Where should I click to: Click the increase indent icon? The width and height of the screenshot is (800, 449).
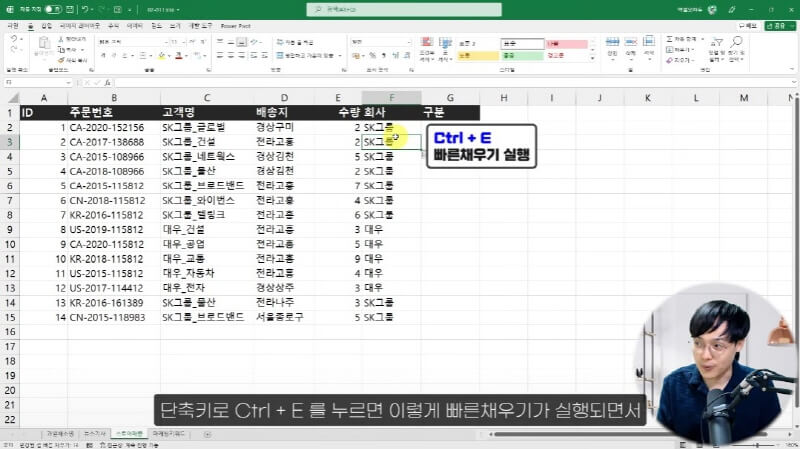(264, 55)
